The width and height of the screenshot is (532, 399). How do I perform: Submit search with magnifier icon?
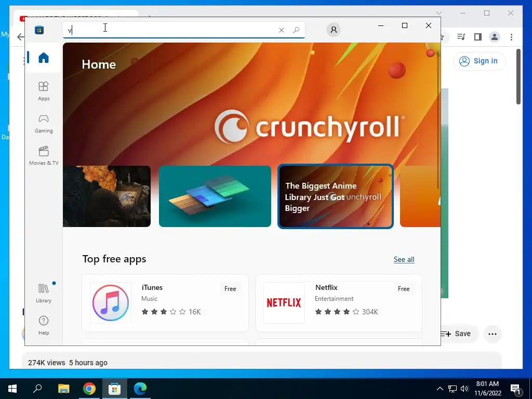pos(296,30)
